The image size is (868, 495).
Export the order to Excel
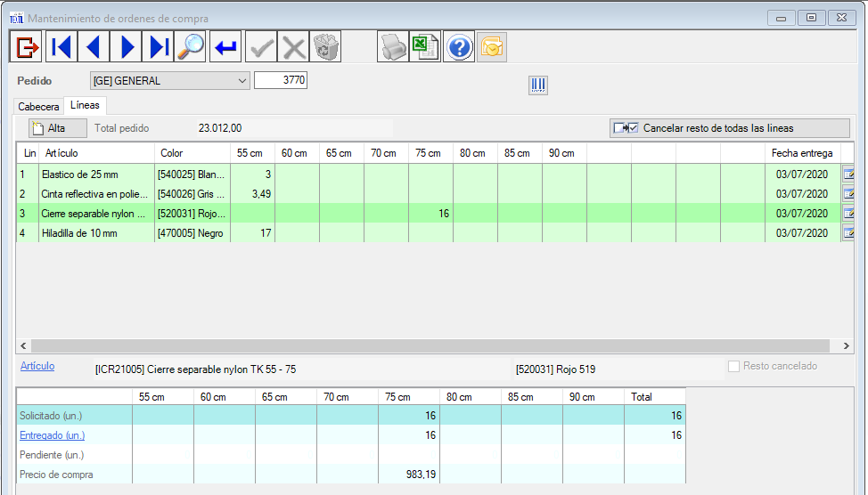click(x=425, y=46)
